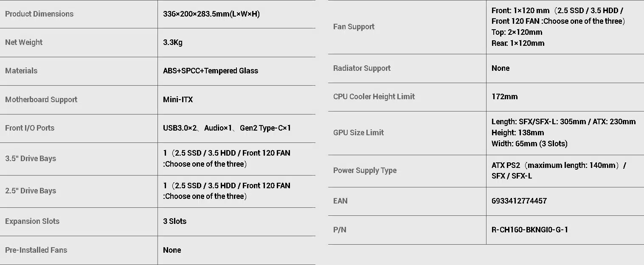Click the Front I/O Ports value text

(227, 128)
